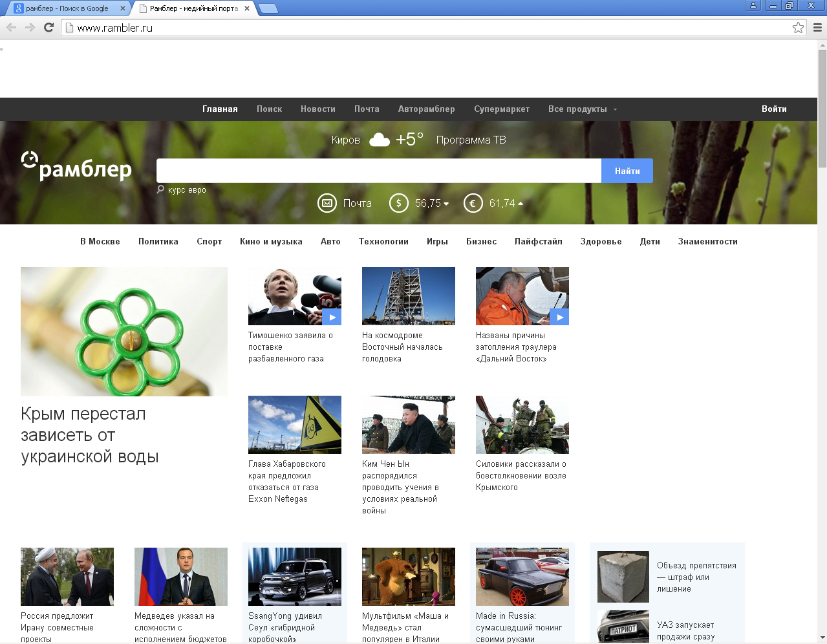827x644 pixels.
Task: Open the Дети category
Action: (x=650, y=241)
